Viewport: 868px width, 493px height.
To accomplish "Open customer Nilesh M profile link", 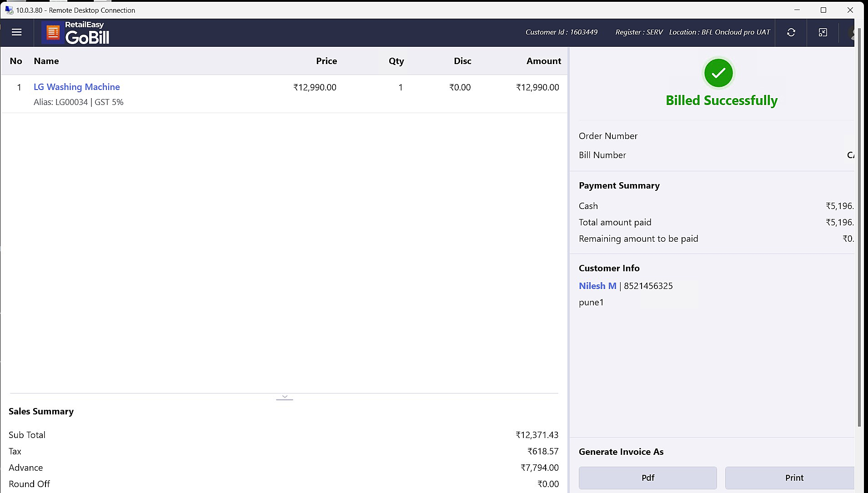I will [x=597, y=286].
